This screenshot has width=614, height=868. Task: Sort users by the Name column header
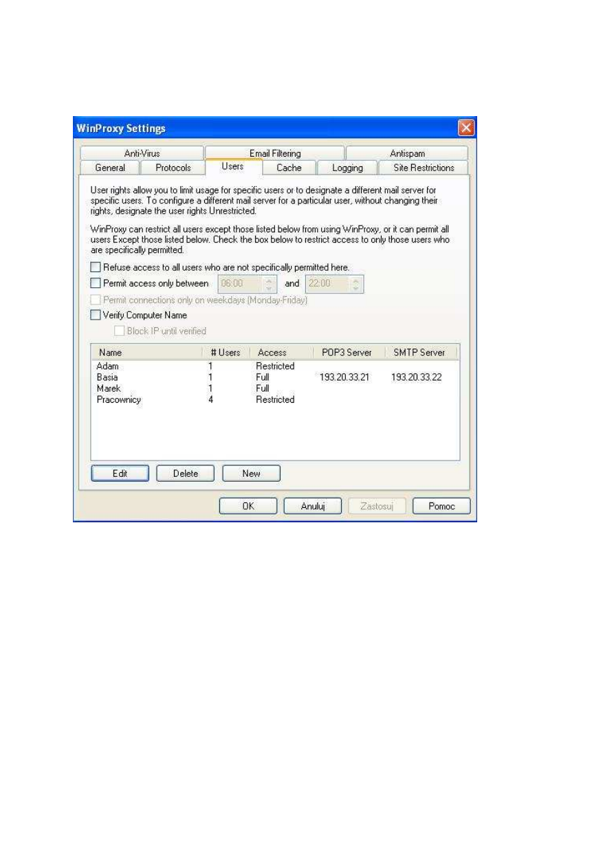(x=138, y=352)
